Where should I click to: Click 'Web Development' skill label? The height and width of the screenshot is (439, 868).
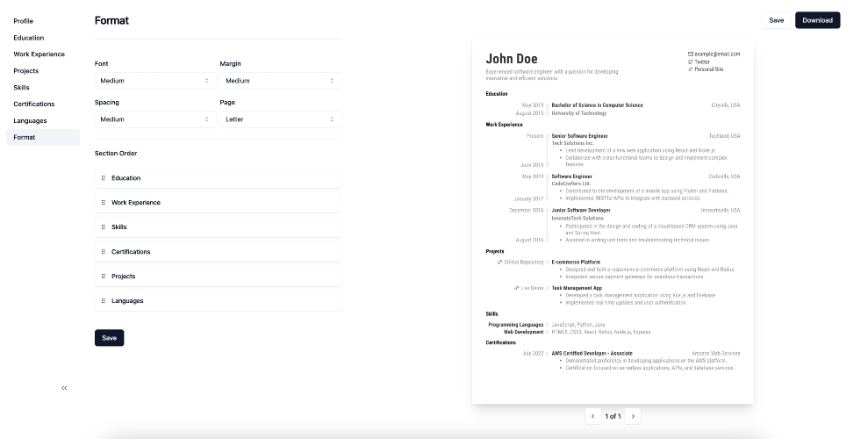tap(524, 332)
